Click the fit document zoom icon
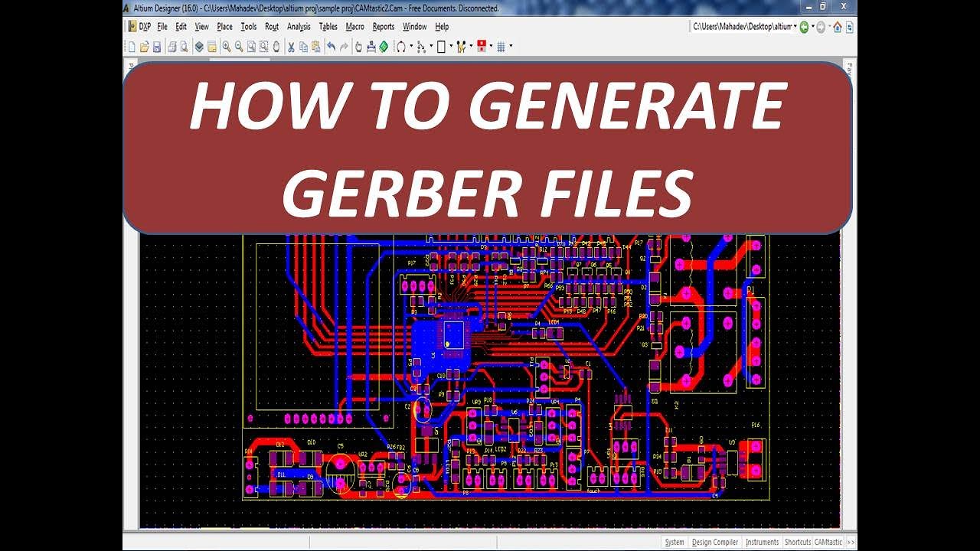The image size is (980, 551). point(252,47)
